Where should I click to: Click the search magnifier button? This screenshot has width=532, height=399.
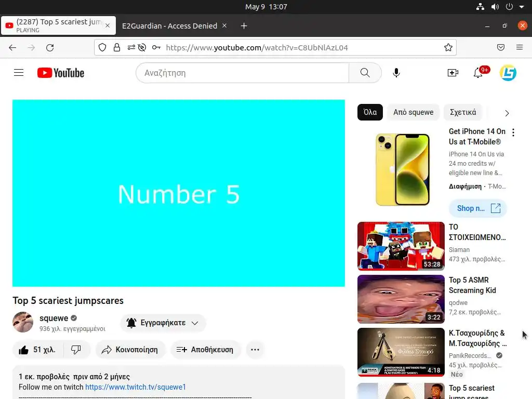[x=365, y=73]
